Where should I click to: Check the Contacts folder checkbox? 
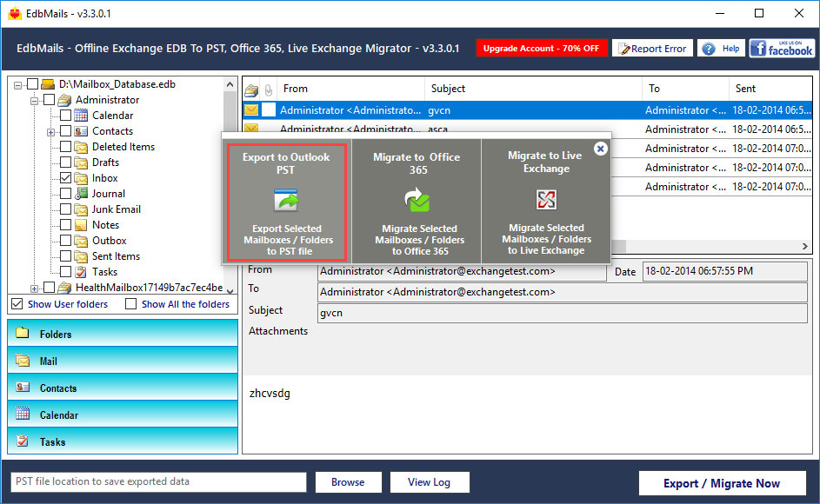[65, 130]
